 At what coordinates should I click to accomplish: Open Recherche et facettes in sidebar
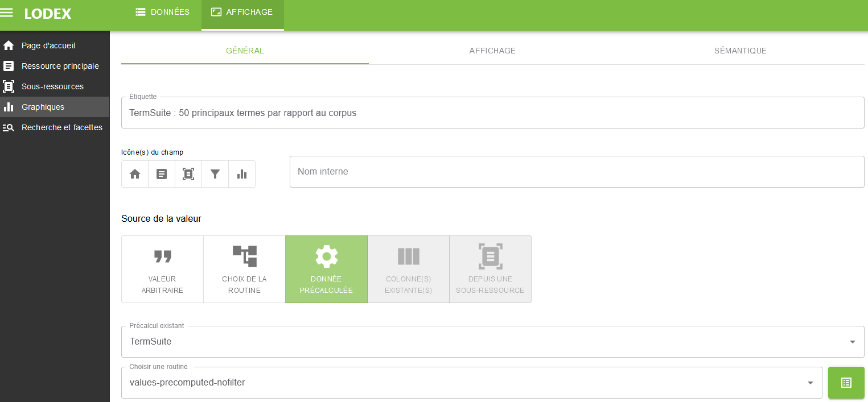61,127
